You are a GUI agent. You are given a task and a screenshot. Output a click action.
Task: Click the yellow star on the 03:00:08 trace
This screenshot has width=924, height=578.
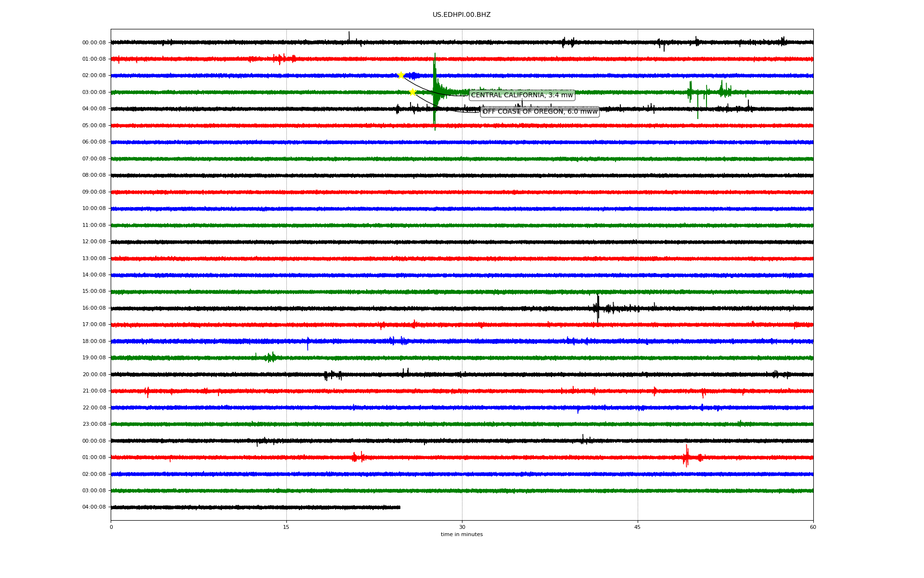point(412,92)
